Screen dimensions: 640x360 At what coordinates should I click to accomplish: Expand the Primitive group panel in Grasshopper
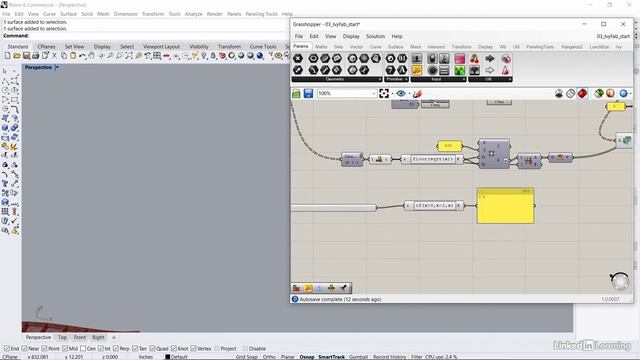pyautogui.click(x=406, y=79)
